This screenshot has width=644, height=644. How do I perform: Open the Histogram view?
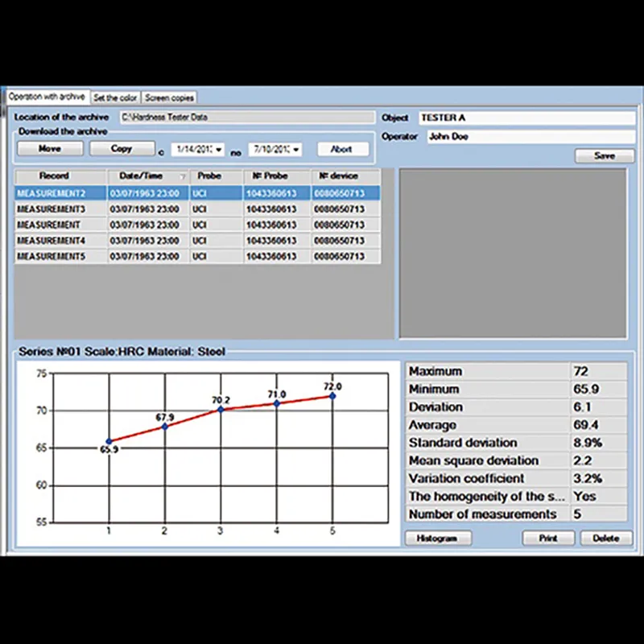click(438, 538)
